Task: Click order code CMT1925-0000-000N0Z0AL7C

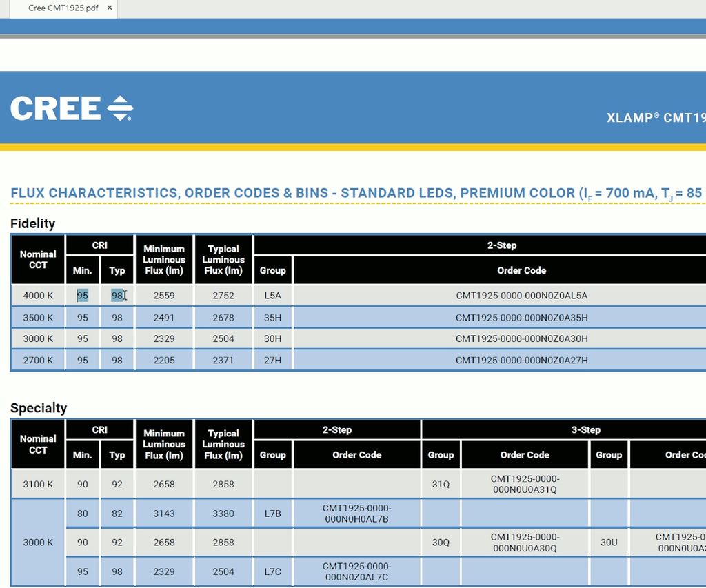Action: click(x=356, y=571)
